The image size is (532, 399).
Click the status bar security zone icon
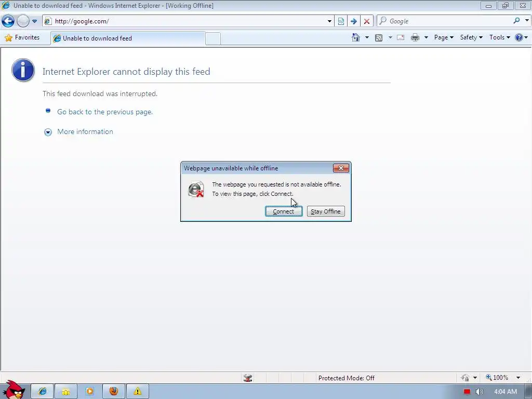[x=465, y=378]
